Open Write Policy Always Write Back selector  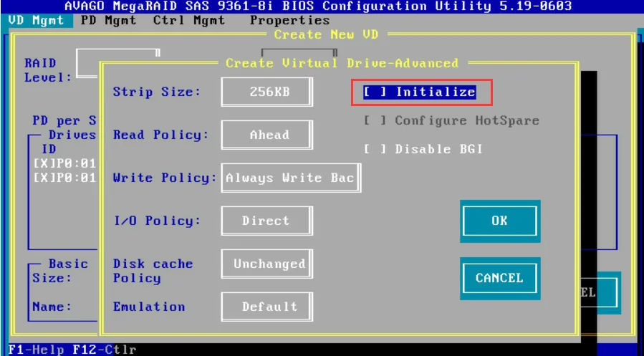(x=291, y=178)
